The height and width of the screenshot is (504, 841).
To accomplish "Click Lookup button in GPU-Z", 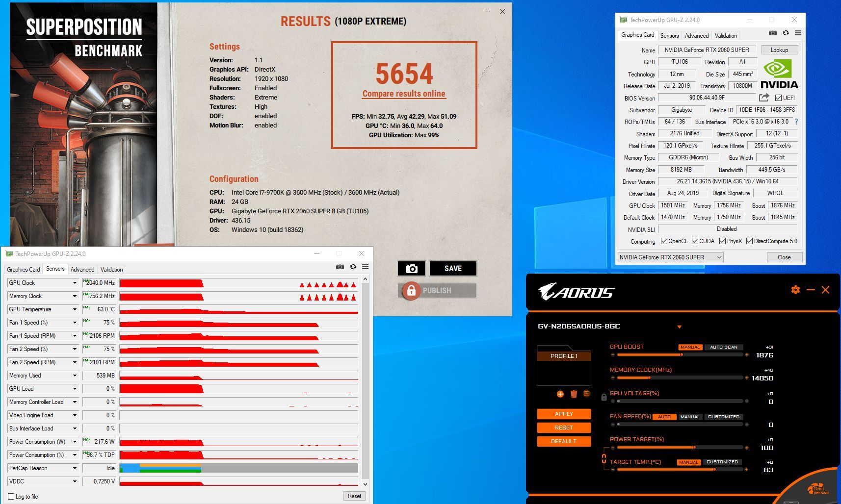I will pos(779,50).
